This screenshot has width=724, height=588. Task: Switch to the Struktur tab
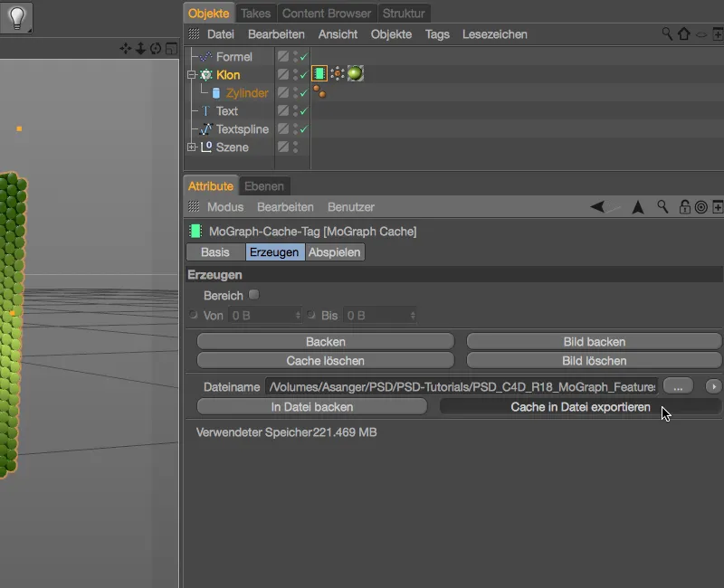coord(404,14)
